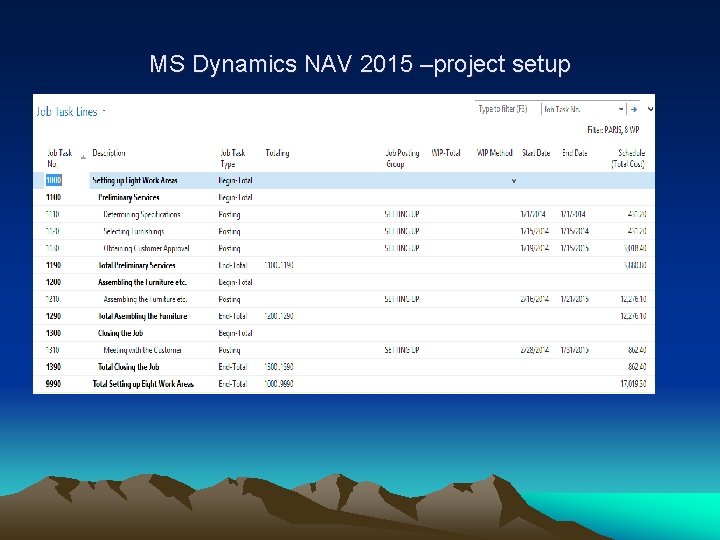
Task: Select 'Determining Specifications' description
Action: (141, 214)
